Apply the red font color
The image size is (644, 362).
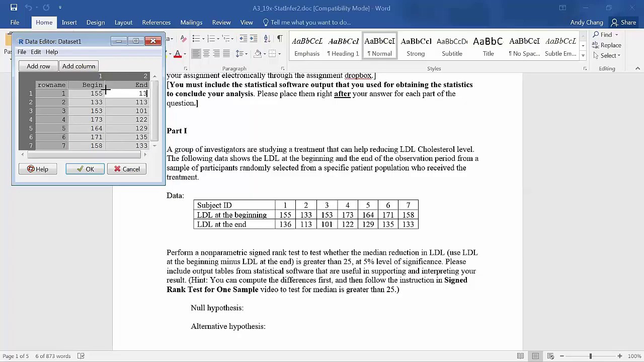(177, 54)
